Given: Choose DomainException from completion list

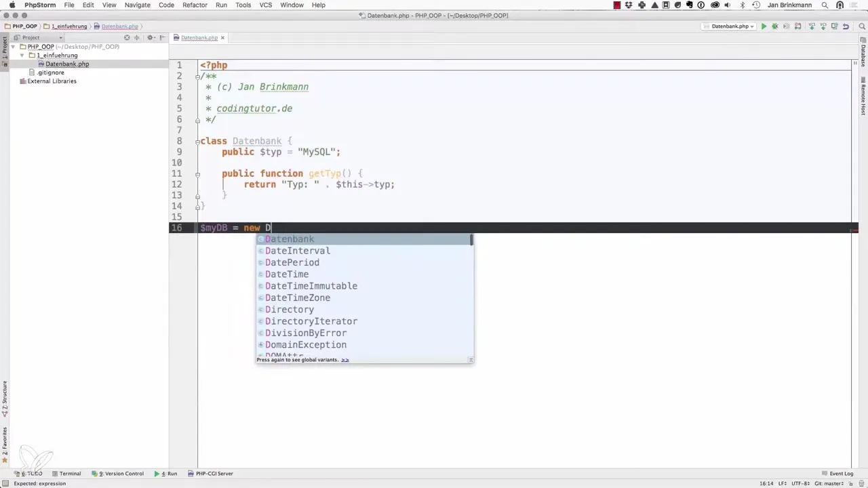Looking at the screenshot, I should (x=364, y=345).
